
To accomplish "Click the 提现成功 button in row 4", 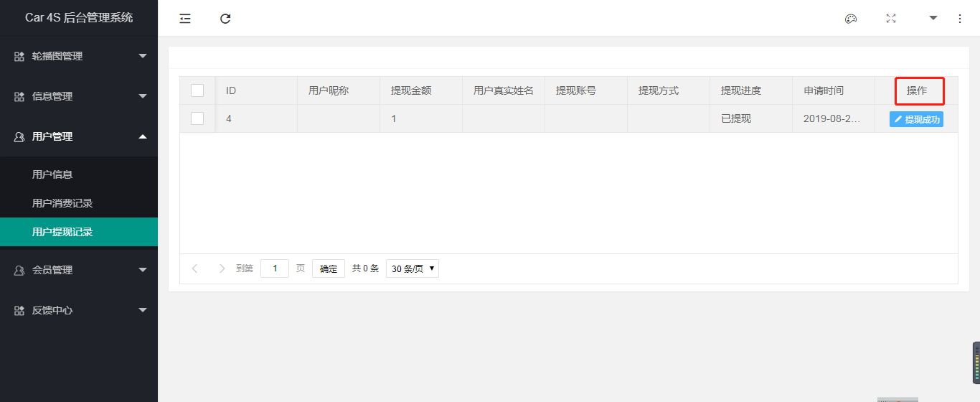I will pyautogui.click(x=916, y=119).
